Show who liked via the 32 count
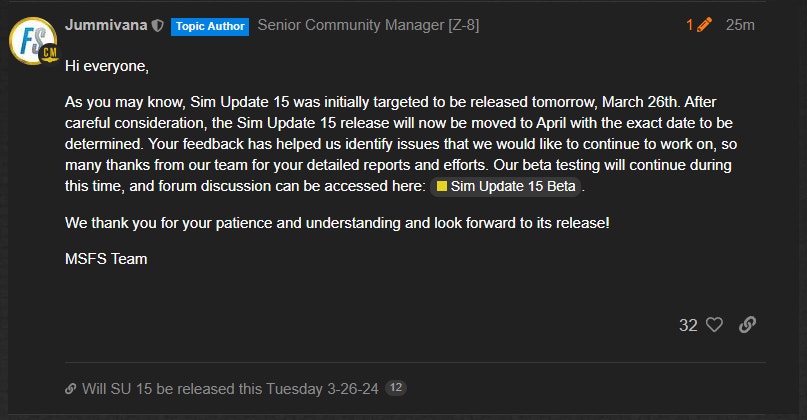This screenshot has height=420, width=807. [x=688, y=325]
